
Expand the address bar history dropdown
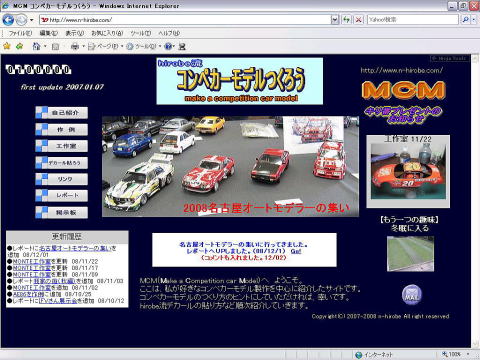335,20
